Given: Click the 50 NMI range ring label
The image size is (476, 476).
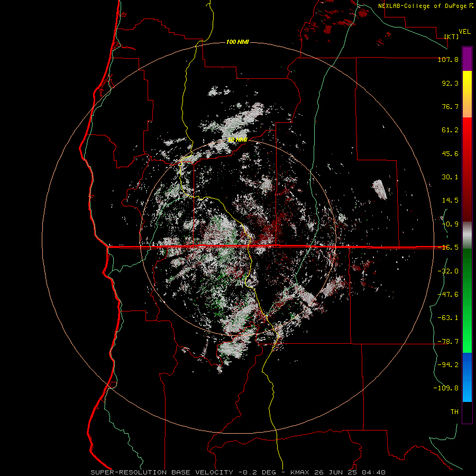Looking at the screenshot, I should 237,140.
